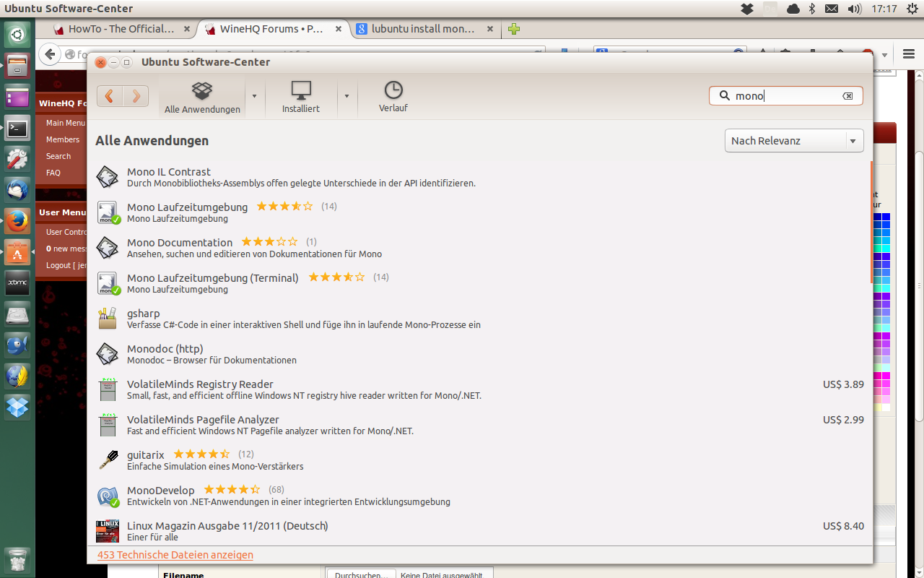Open 'FAQ' link in WineHQ sidebar

53,173
